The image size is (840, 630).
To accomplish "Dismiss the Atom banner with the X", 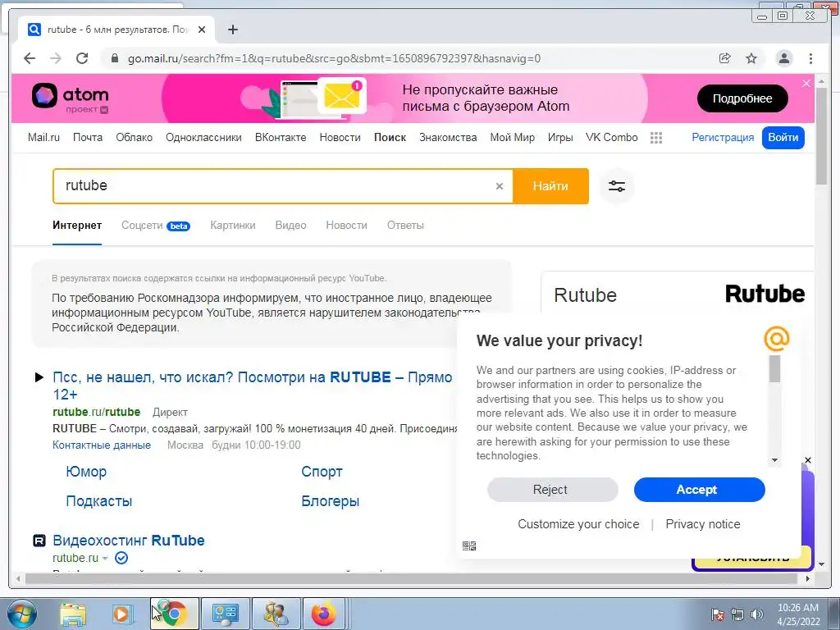I will click(x=806, y=83).
